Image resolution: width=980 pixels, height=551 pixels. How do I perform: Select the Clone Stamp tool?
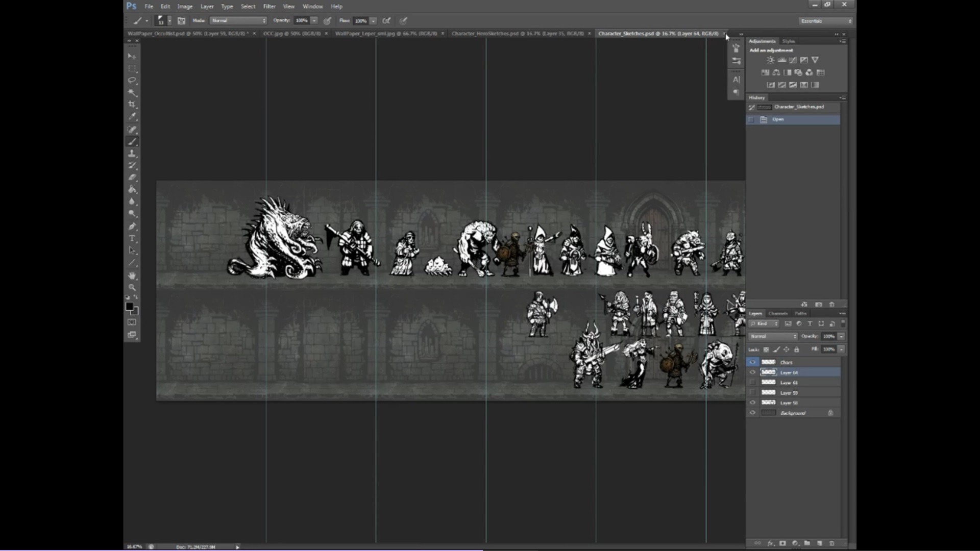click(132, 154)
